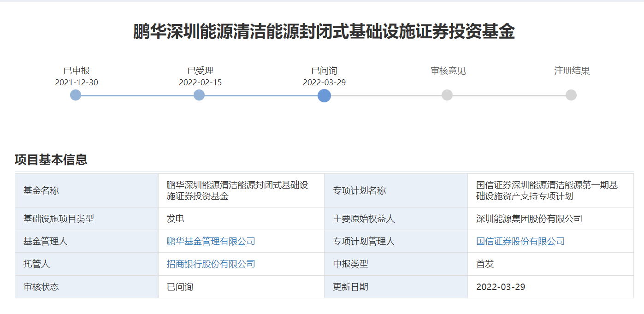
Task: Click the 项目基本信息 section heading
Action: 51,160
